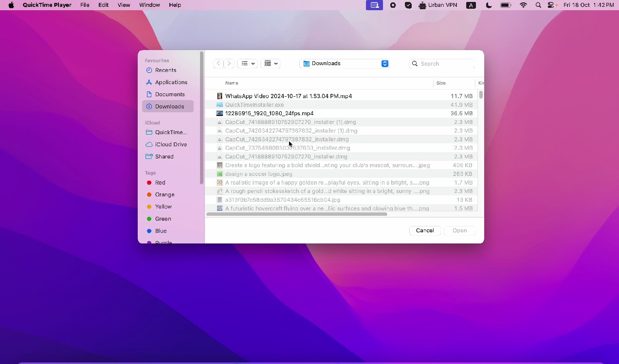Select 12285915_1920_1080_24fps.mp4 file
The width and height of the screenshot is (619, 364).
(x=341, y=113)
